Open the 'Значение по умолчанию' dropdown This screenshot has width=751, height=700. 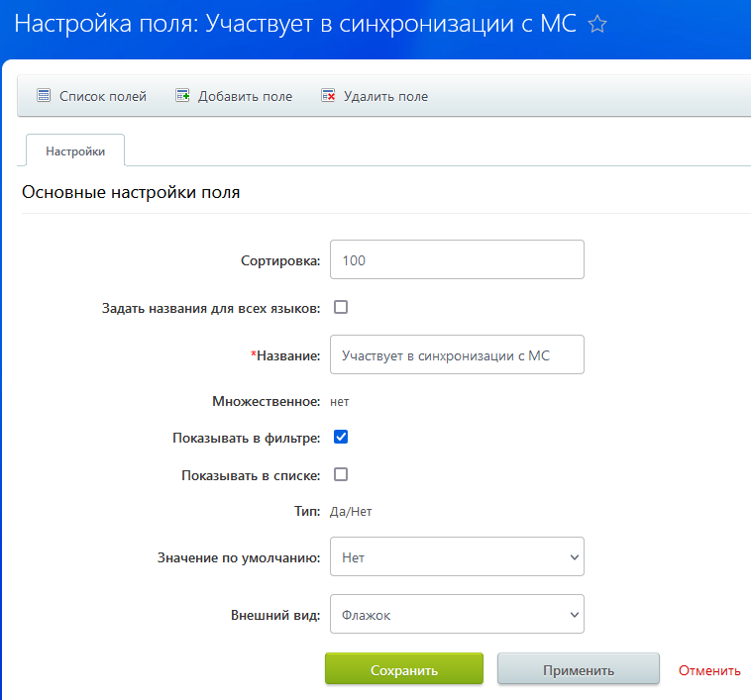456,557
